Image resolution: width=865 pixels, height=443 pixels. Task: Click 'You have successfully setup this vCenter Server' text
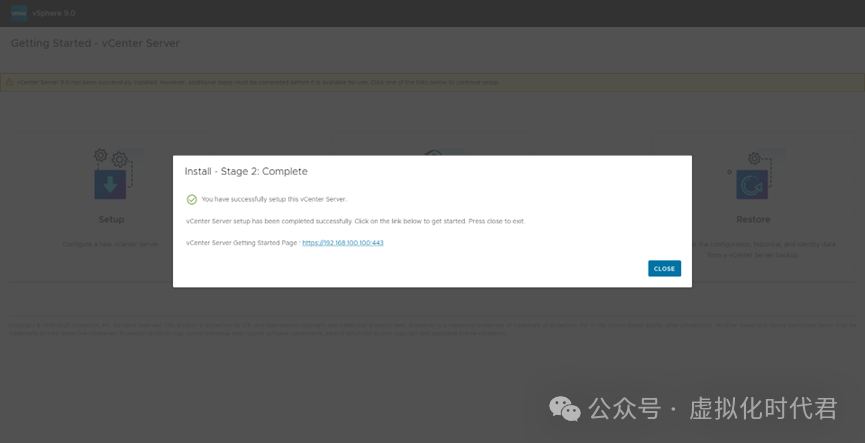click(273, 199)
